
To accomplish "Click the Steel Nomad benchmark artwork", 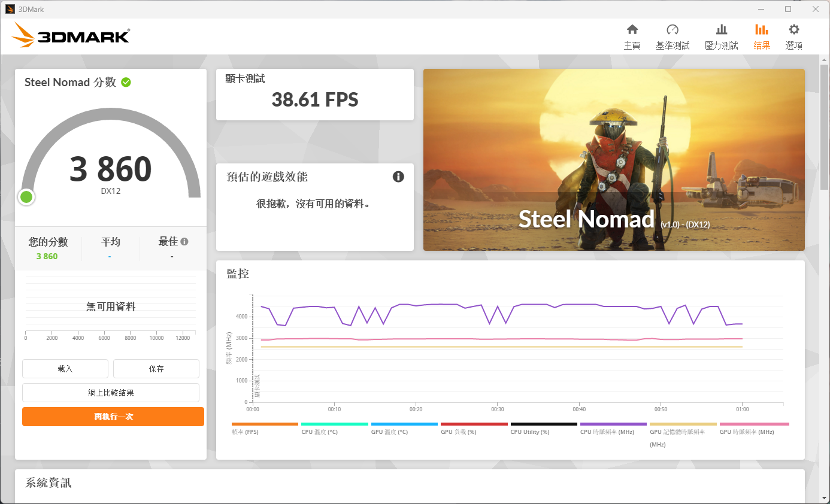I will [x=614, y=160].
